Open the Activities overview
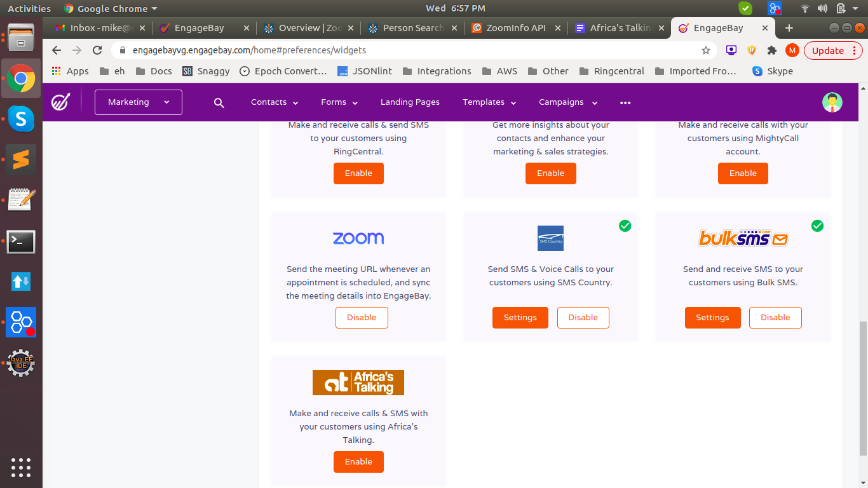868x488 pixels. (29, 8)
